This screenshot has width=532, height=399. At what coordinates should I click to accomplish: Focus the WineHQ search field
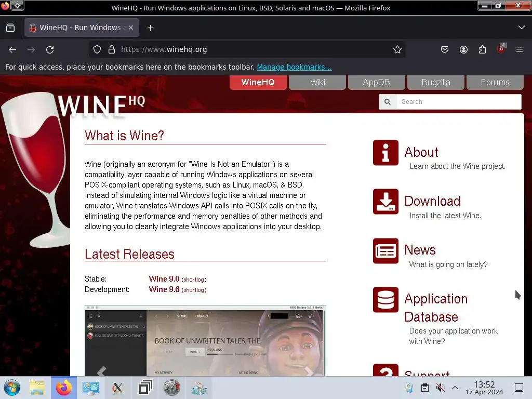pos(458,102)
